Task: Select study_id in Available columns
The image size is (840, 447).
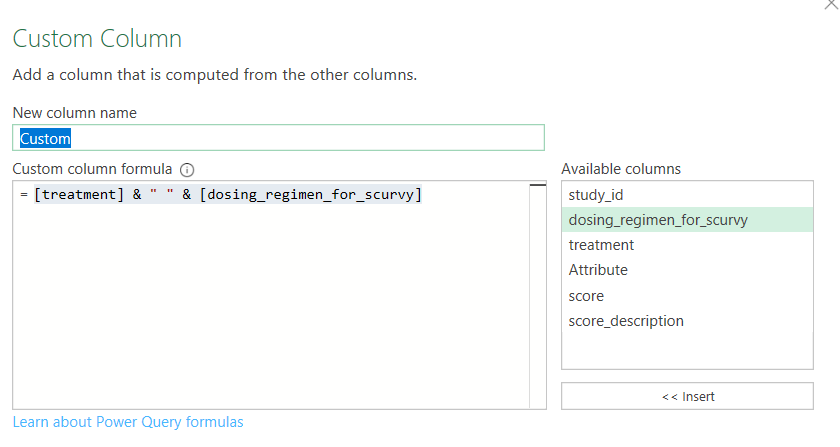Action: click(x=687, y=195)
